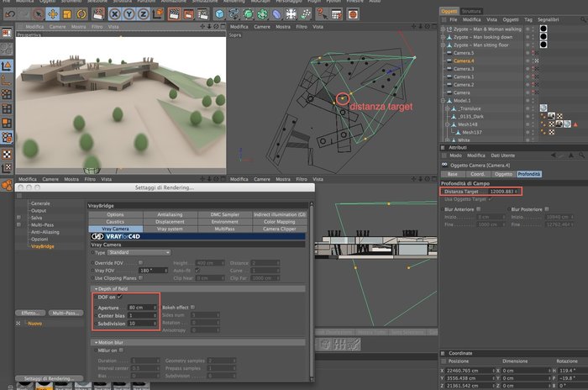Open the Antialiasing tab in VrayBridge
Screen dimensions: 588x390
(170, 214)
